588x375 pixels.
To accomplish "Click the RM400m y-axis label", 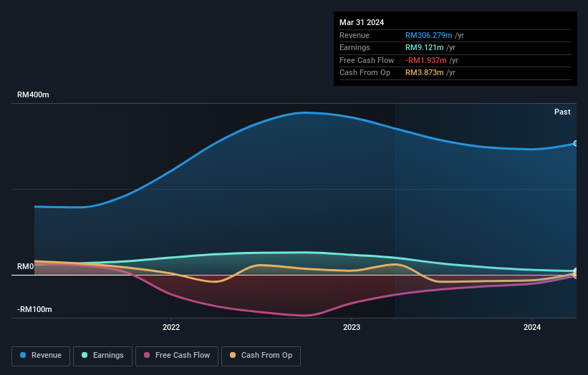I will point(33,94).
